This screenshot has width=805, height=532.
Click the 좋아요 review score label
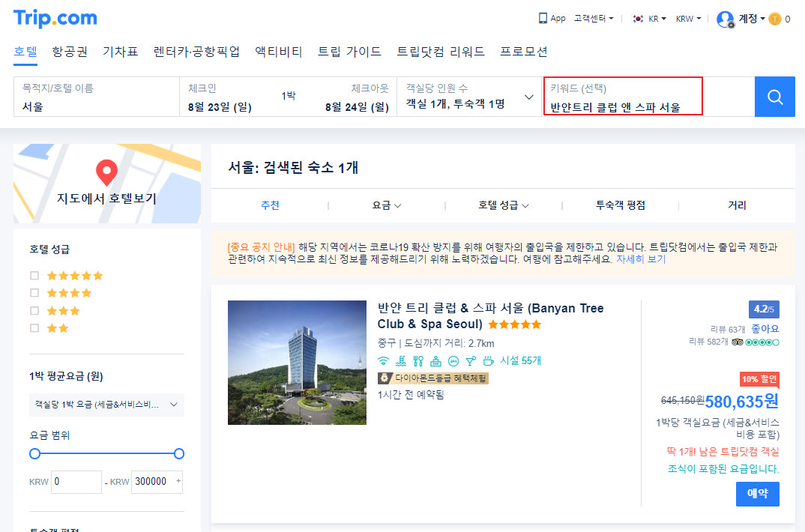pyautogui.click(x=765, y=328)
